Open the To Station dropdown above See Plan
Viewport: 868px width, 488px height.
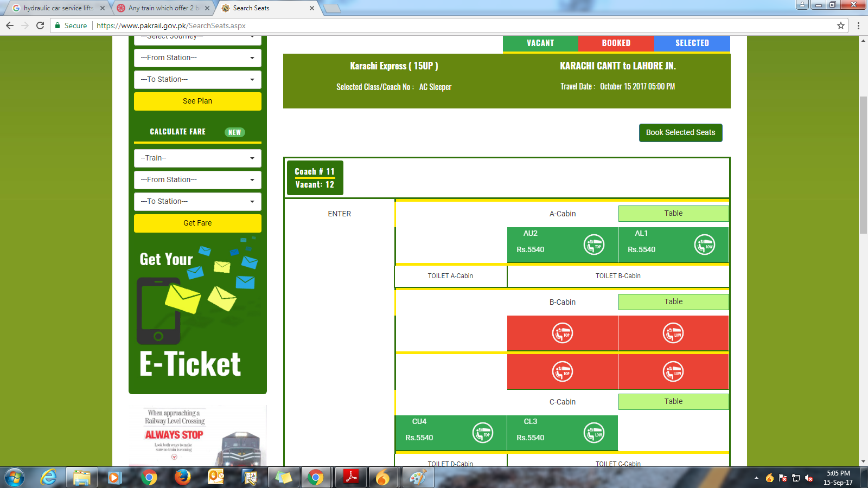point(197,80)
